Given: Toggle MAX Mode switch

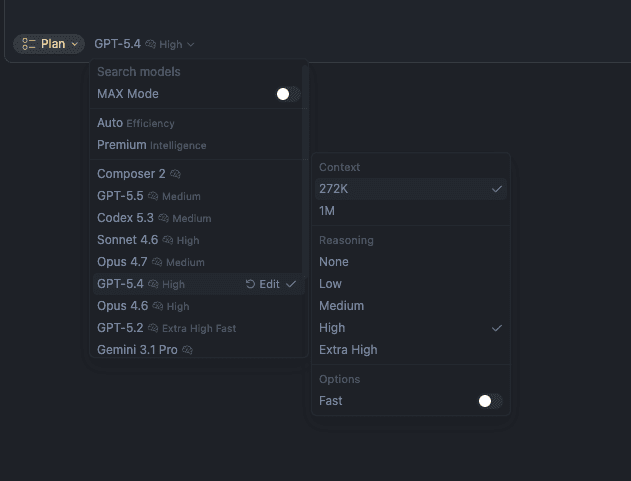Looking at the screenshot, I should [288, 94].
